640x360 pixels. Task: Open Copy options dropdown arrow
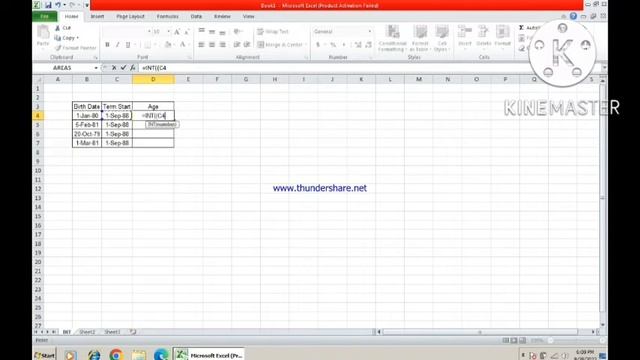(x=78, y=38)
